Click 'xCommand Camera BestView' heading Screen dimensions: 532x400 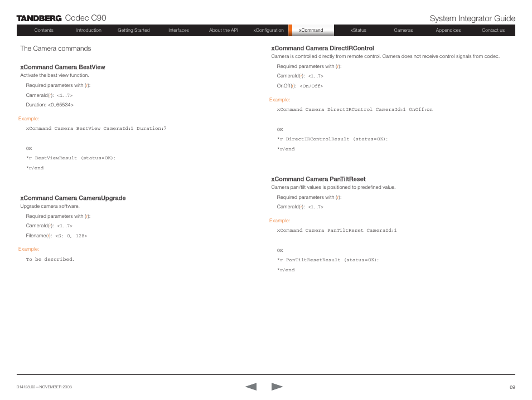click(x=63, y=67)
